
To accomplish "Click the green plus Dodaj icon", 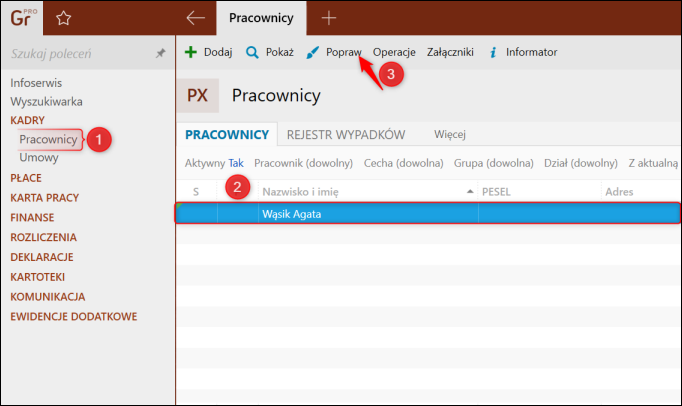I will [191, 52].
